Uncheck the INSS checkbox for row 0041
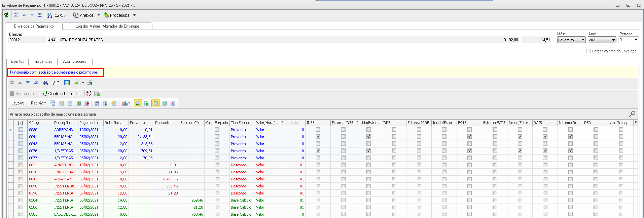 tap(318, 137)
